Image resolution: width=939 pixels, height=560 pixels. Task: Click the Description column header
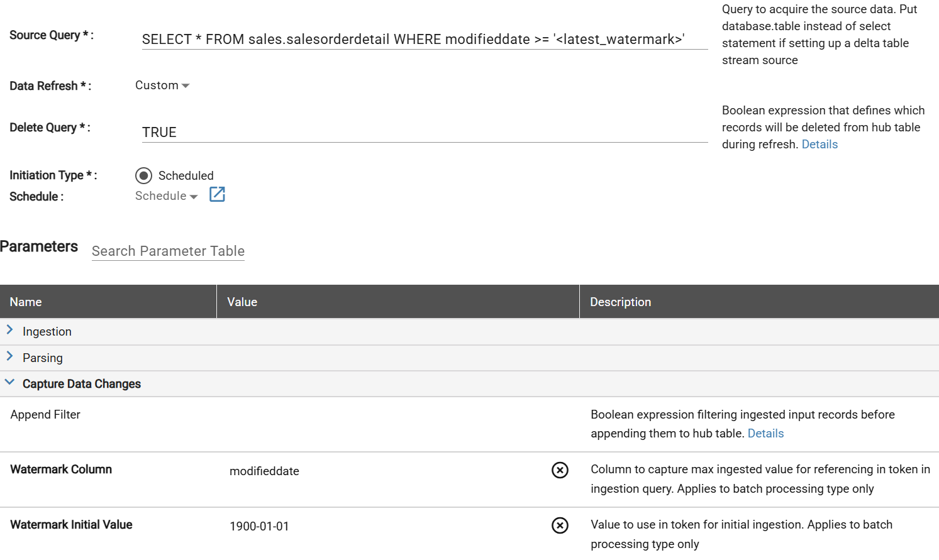[621, 302]
